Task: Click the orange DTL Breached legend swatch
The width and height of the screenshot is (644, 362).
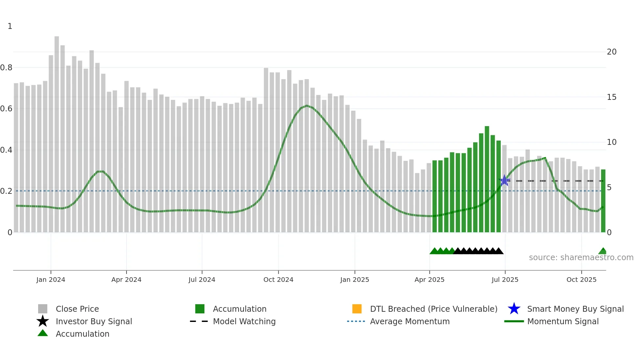Action: tap(357, 309)
